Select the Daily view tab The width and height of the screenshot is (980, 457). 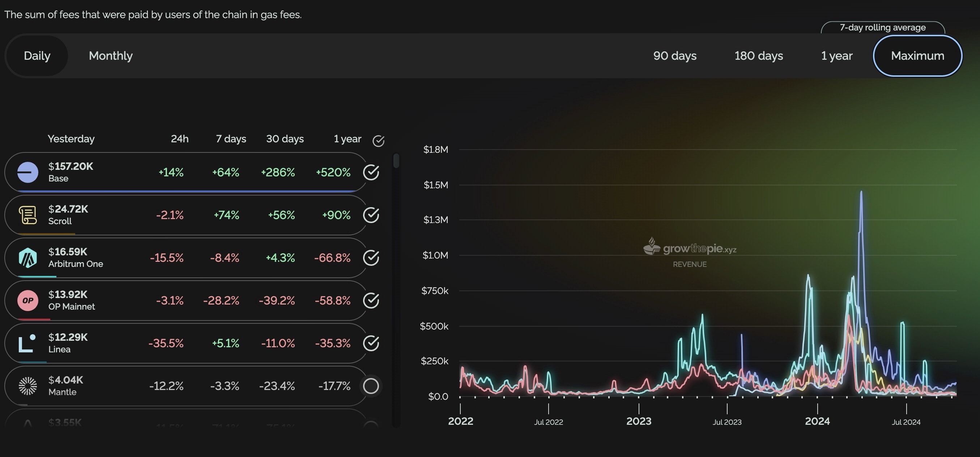click(37, 56)
